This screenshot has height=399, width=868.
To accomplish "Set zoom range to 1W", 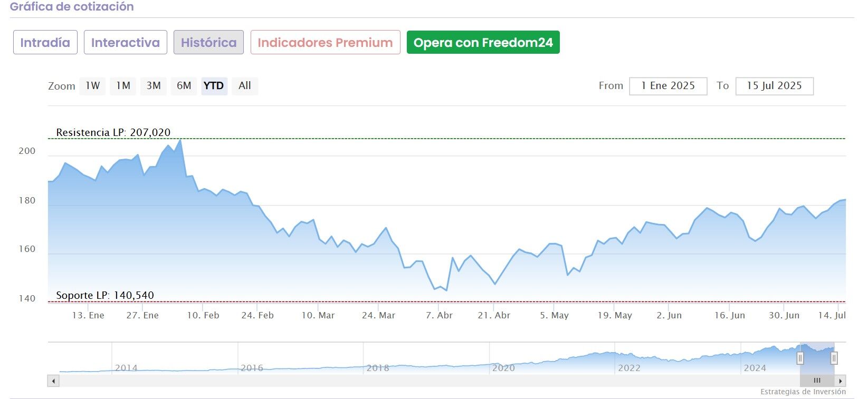I will (93, 86).
